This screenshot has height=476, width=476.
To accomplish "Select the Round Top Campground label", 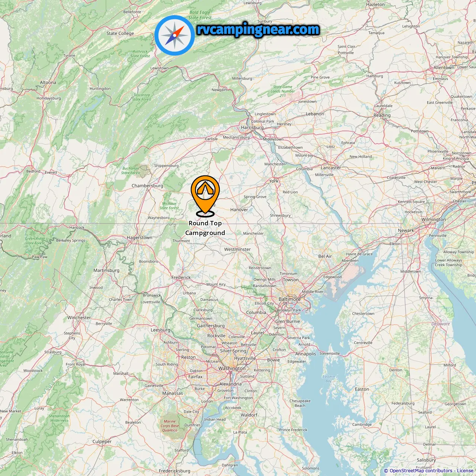I will pos(205,228).
